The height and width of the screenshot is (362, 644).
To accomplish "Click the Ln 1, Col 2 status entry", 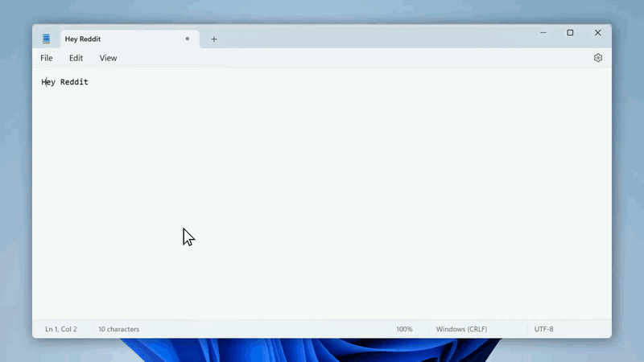I will point(61,329).
